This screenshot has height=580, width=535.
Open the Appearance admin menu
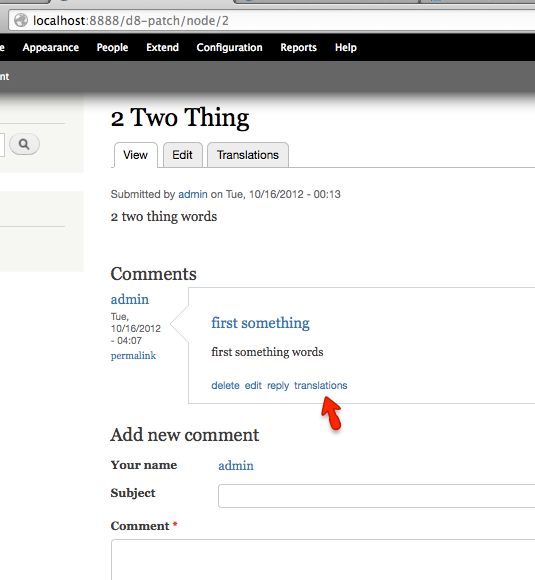coord(51,47)
